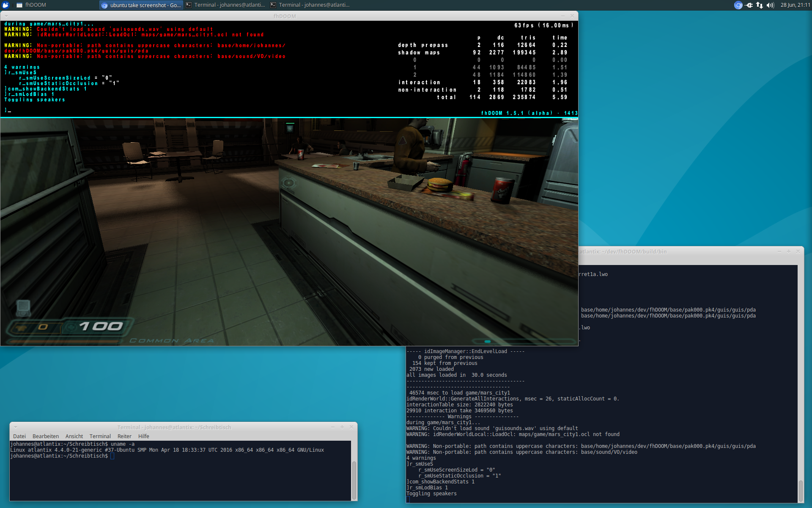This screenshot has height=508, width=812.
Task: Minimize the Schreibtisch terminal window
Action: pos(332,427)
